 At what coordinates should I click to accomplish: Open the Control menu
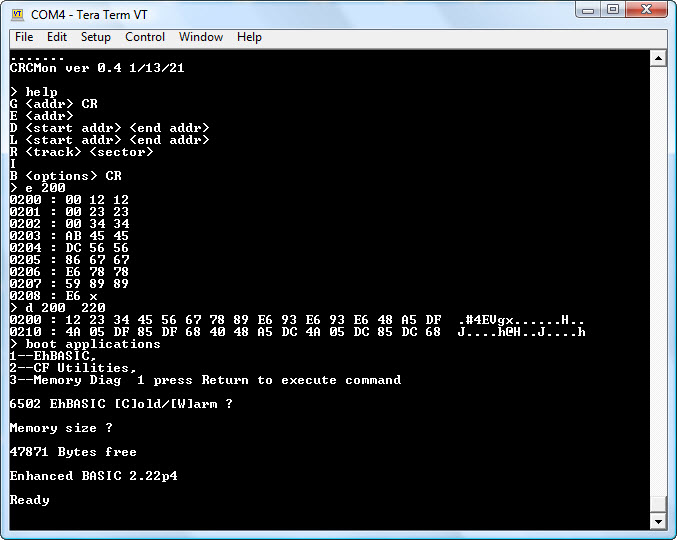click(x=145, y=37)
